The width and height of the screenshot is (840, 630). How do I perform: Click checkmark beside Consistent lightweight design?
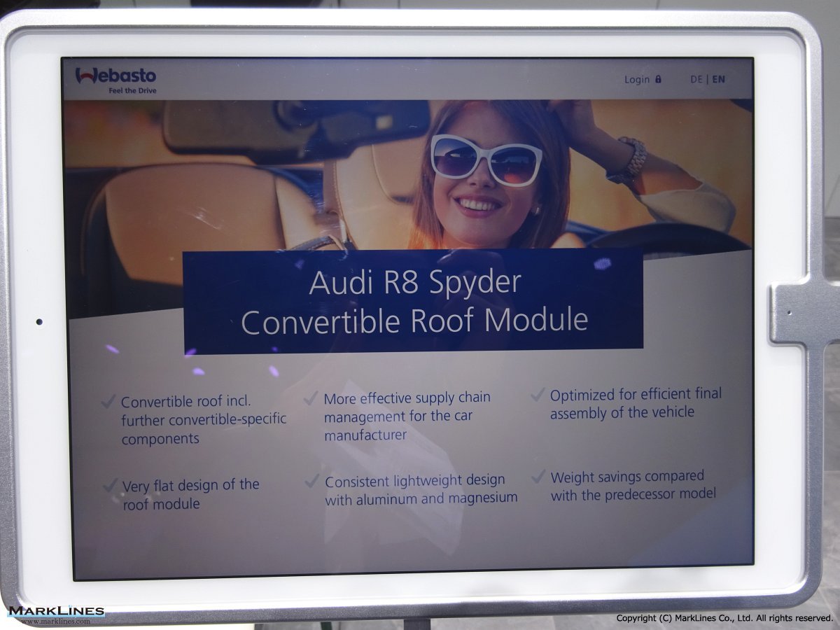312,482
